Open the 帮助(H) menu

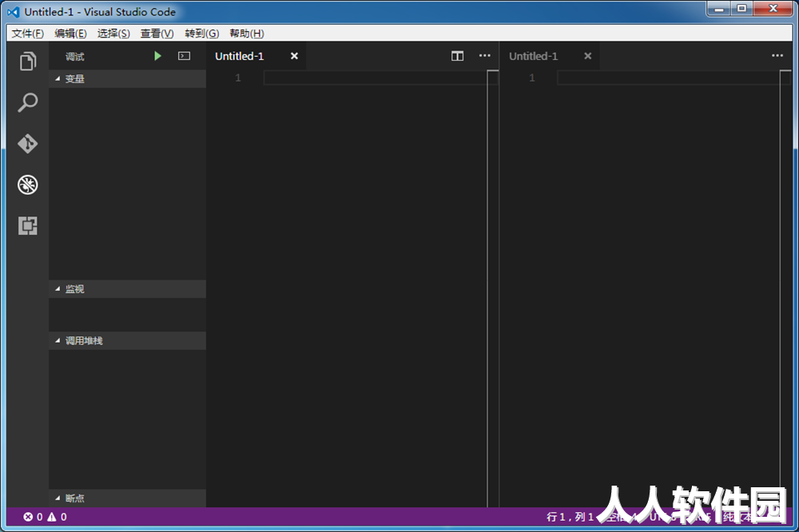click(247, 34)
